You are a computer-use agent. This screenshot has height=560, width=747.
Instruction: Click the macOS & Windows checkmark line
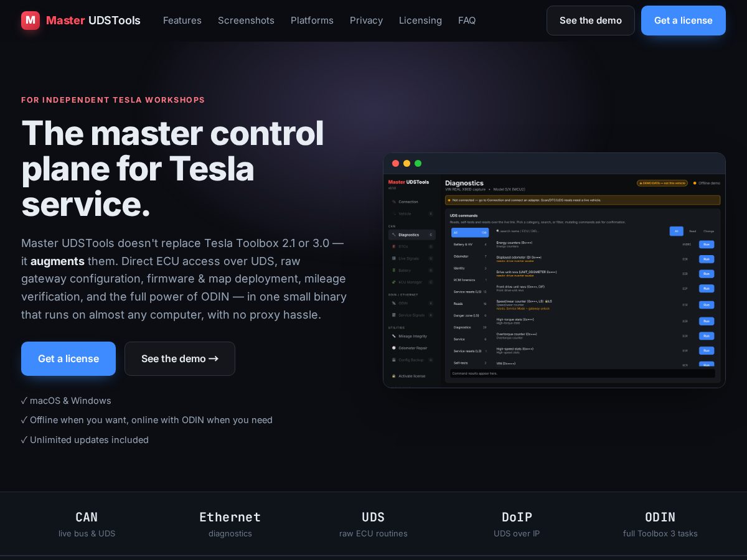[x=66, y=401]
